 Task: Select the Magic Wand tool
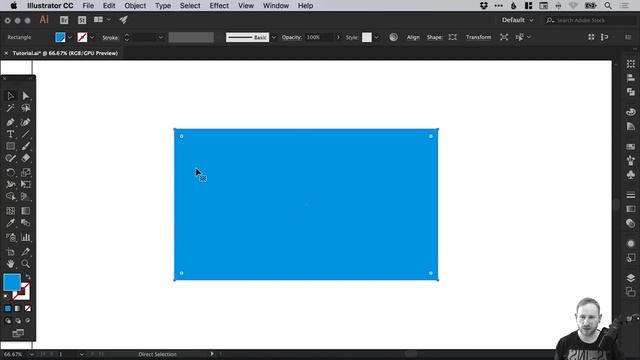pos(11,108)
